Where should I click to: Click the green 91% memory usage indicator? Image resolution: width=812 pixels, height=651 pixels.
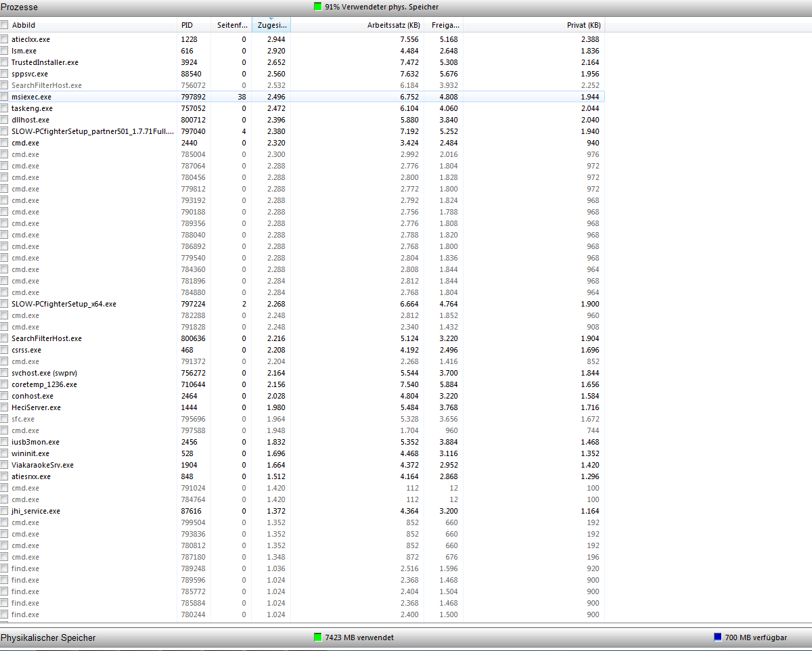317,7
